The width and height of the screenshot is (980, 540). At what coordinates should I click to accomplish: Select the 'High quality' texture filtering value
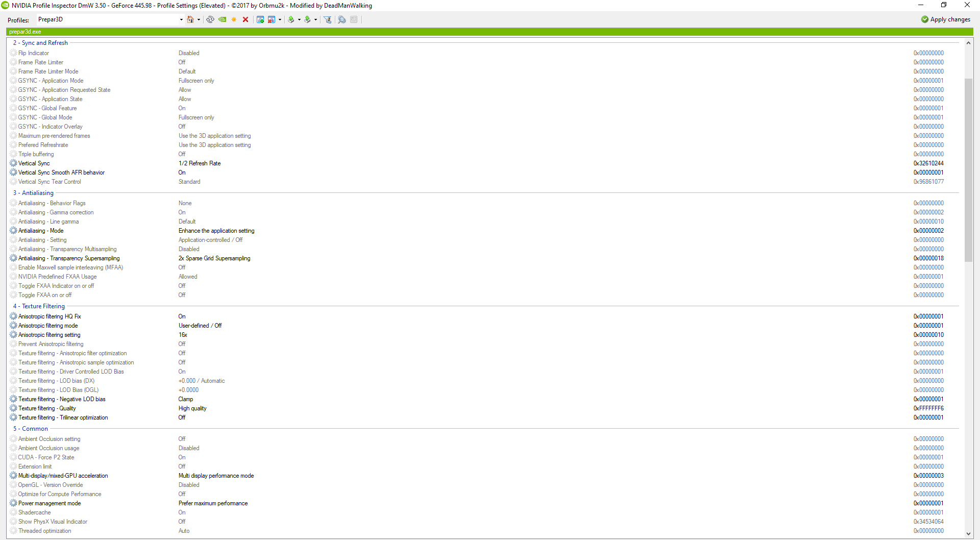pos(192,408)
